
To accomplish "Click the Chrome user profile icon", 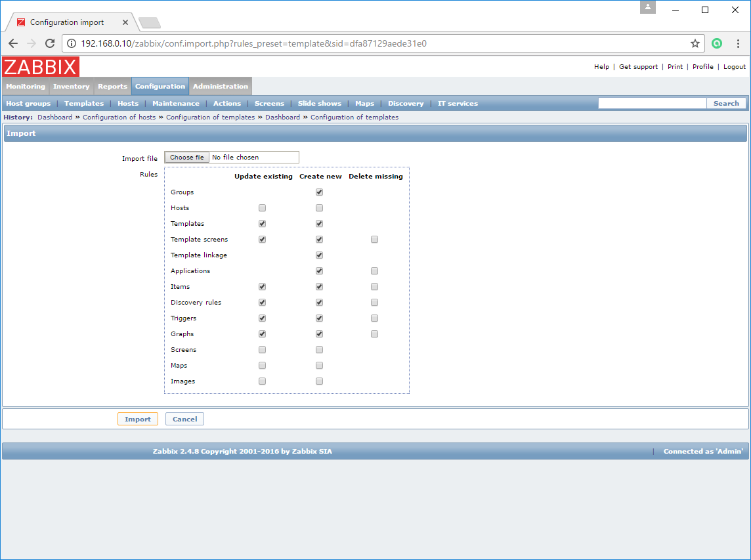I will coord(647,7).
